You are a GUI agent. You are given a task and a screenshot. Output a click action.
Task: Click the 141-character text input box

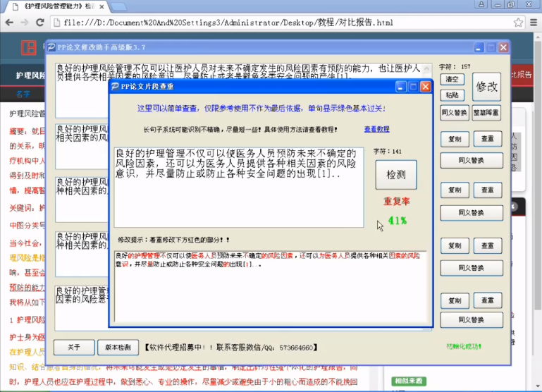pos(239,188)
